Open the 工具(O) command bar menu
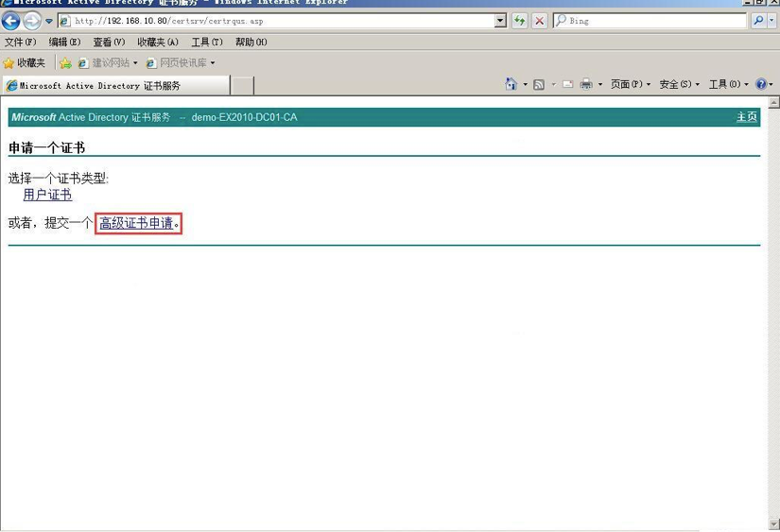This screenshot has width=780, height=532. pyautogui.click(x=728, y=84)
